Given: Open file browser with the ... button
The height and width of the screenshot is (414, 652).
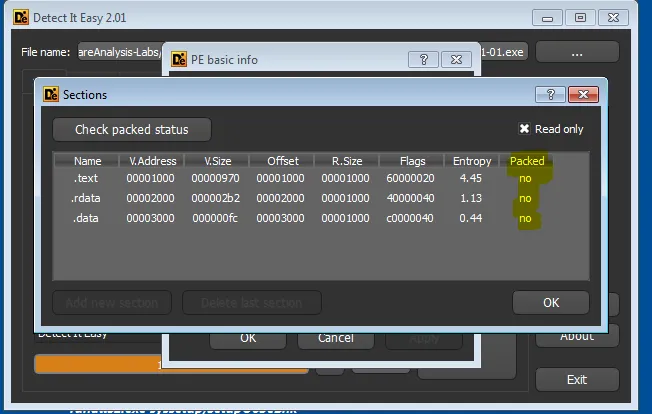Looking at the screenshot, I should 577,52.
